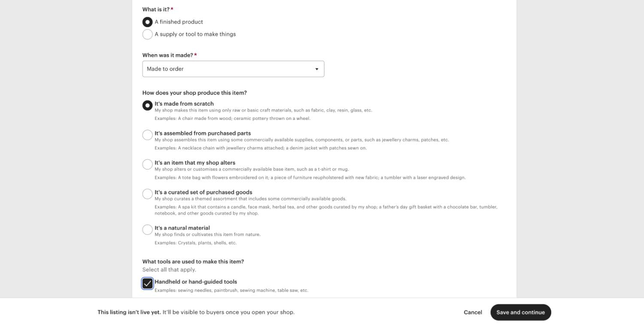Mark 'It's a natural material' radio button
This screenshot has height=325, width=644.
click(147, 230)
